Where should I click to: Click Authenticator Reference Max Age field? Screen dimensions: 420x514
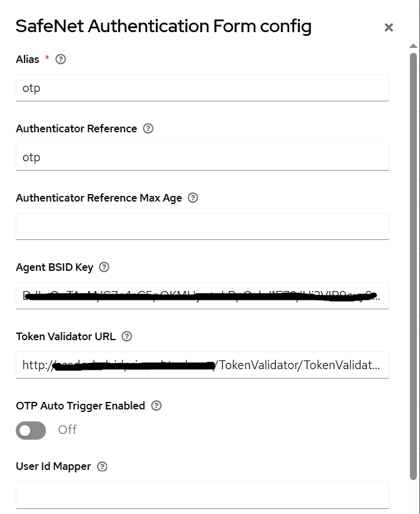(201, 227)
